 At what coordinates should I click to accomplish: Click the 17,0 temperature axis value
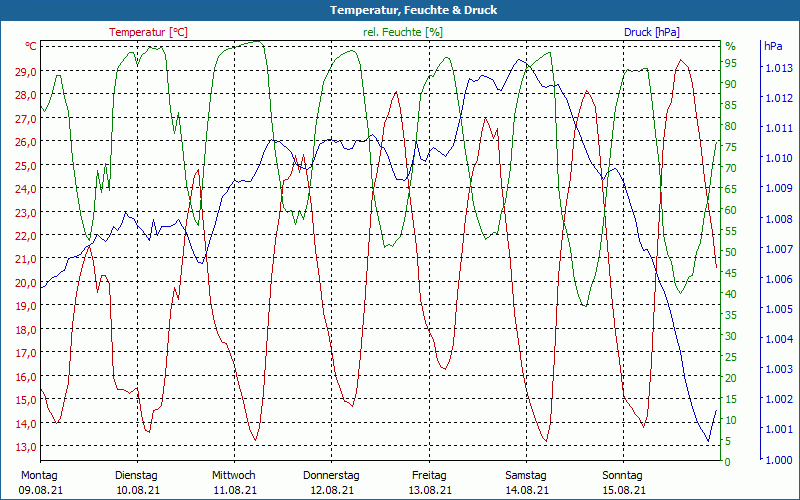click(26, 353)
